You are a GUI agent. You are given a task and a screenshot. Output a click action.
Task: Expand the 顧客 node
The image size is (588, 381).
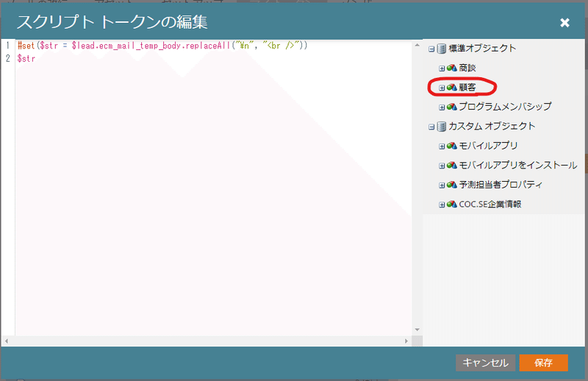pos(442,88)
